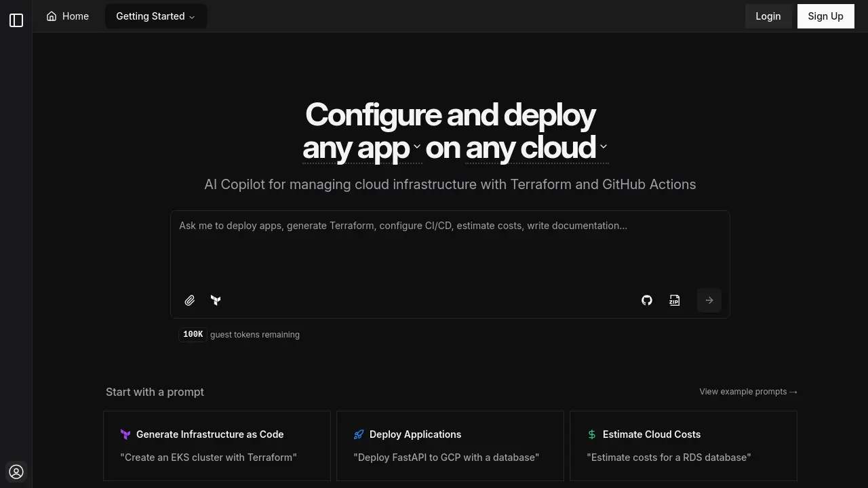Click "Estimate costs for a RDS database" text

tap(669, 457)
